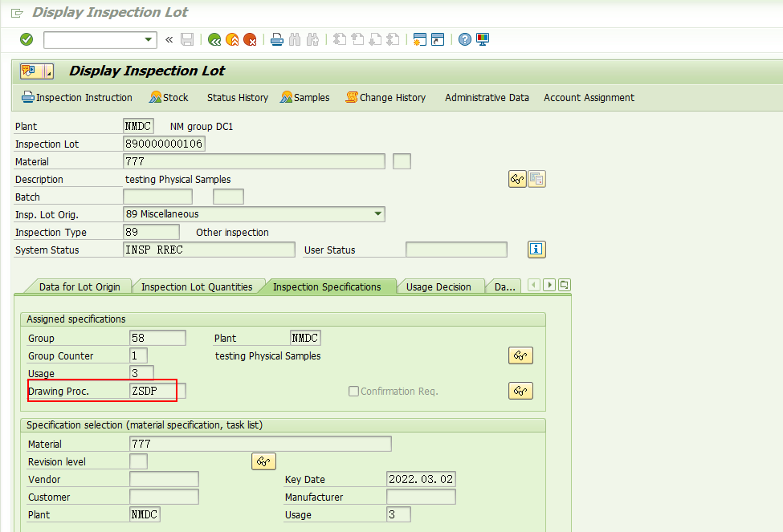Screen dimensions: 783x532
Task: Switch to the Usage Decision tab
Action: pos(440,285)
